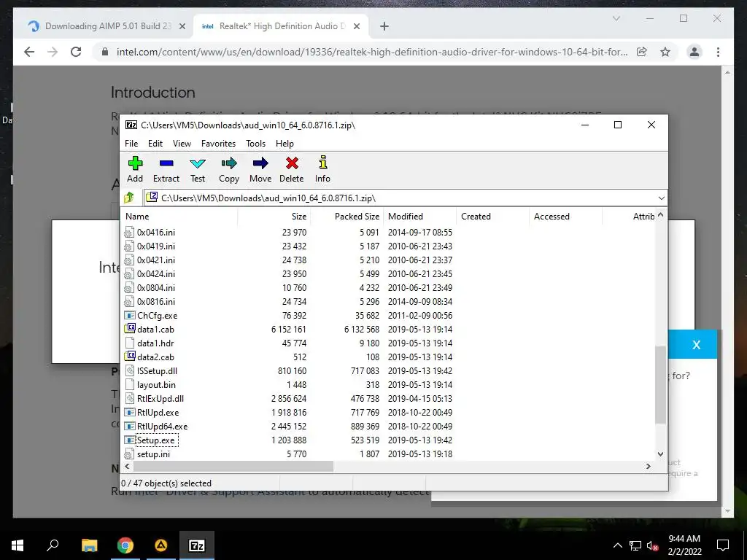Viewport: 747px width, 560px height.
Task: Close the blue Intel popup with X
Action: [696, 345]
